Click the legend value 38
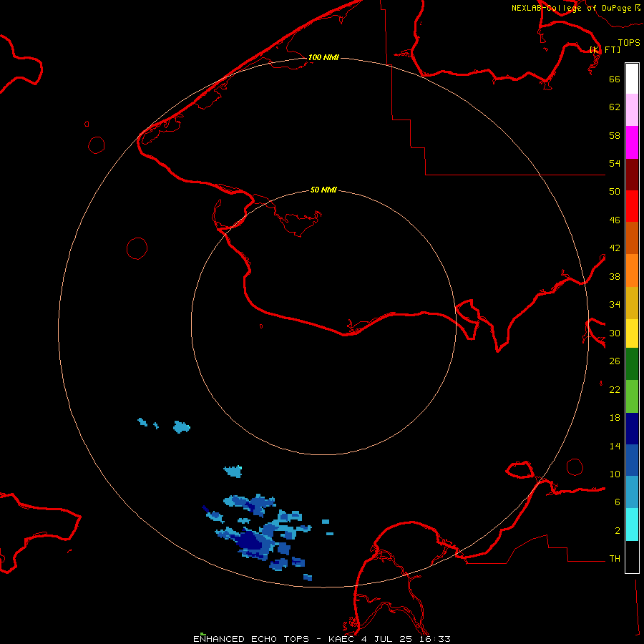The height and width of the screenshot is (644, 644). pos(615,276)
